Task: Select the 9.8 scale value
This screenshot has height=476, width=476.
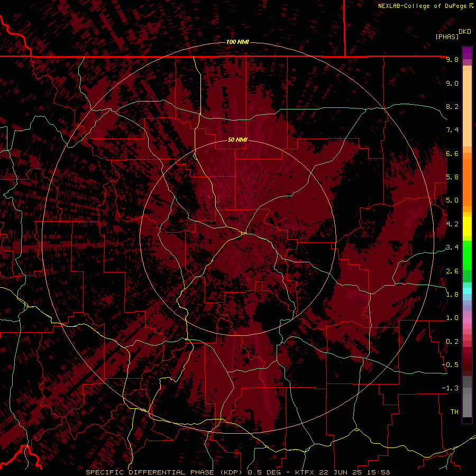Action: [x=452, y=59]
